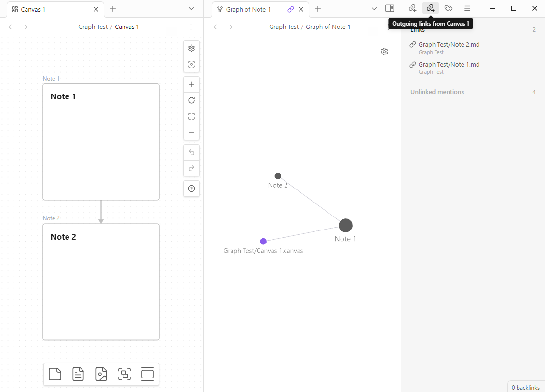Redo canvas action
This screenshot has width=545, height=392.
(191, 169)
